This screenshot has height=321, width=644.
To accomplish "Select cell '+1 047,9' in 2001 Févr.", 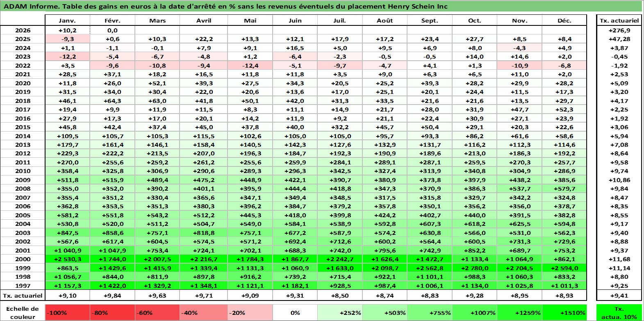I will click(x=112, y=250).
